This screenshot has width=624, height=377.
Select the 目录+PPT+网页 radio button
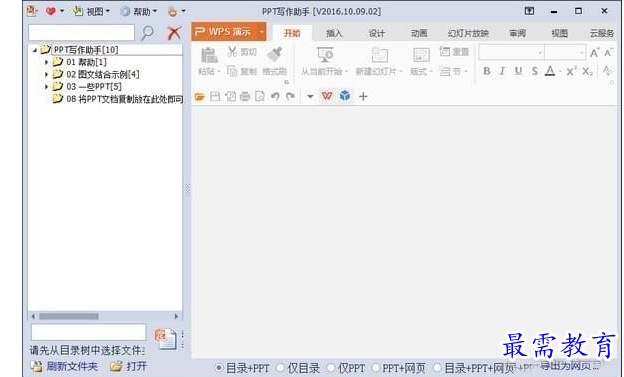tap(437, 368)
